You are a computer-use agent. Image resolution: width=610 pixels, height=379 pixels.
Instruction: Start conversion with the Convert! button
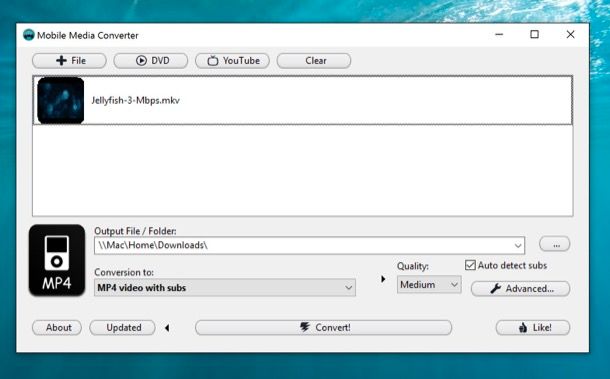(324, 328)
